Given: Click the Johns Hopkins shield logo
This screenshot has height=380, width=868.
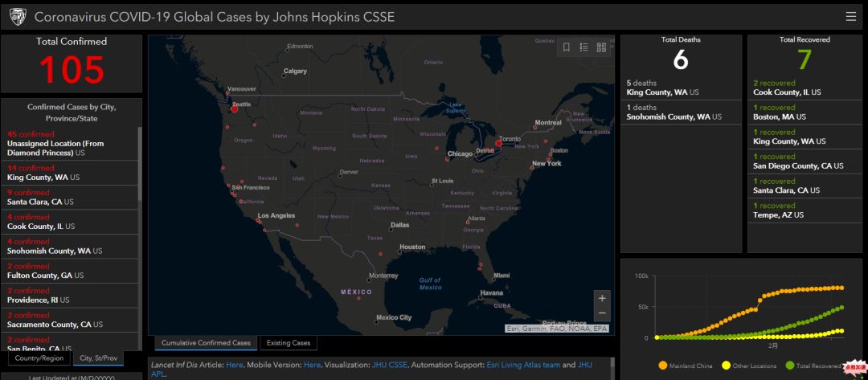Looking at the screenshot, I should pyautogui.click(x=18, y=17).
